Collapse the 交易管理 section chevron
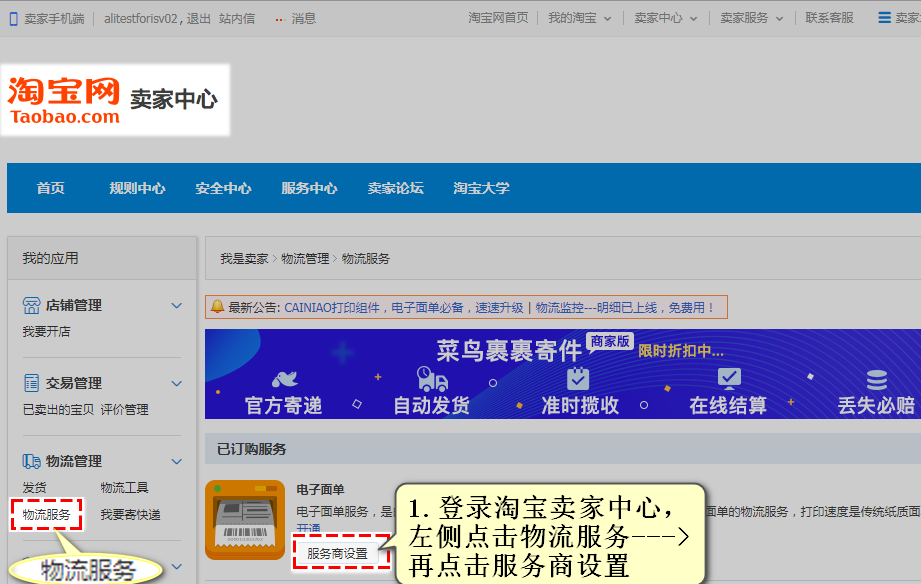This screenshot has height=584, width=921. point(176,384)
